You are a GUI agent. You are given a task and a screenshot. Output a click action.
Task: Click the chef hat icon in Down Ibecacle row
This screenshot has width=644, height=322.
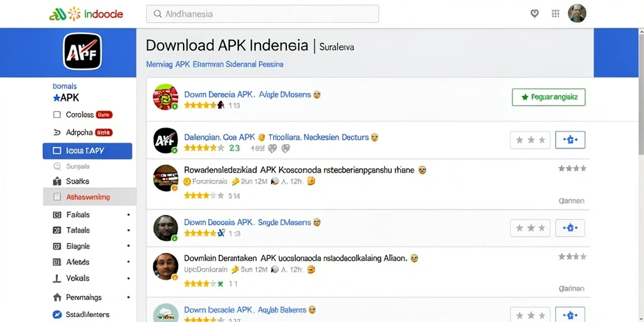pos(165,313)
